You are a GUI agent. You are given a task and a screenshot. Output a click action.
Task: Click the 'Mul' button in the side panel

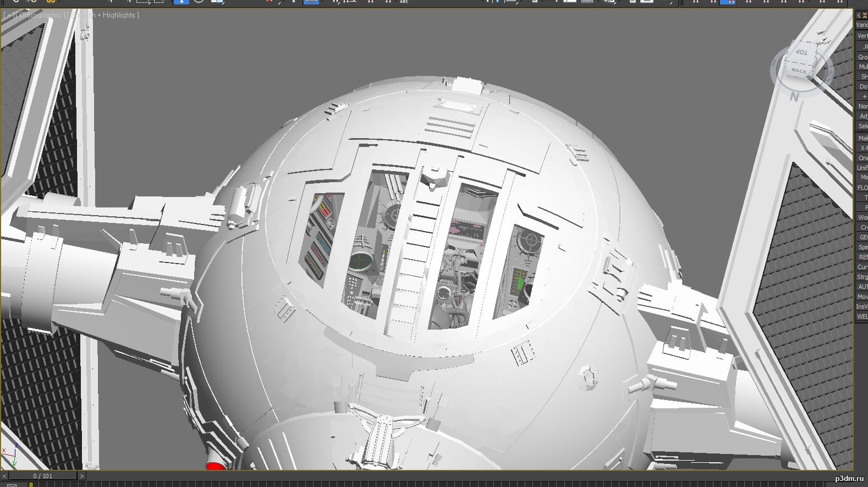click(862, 67)
